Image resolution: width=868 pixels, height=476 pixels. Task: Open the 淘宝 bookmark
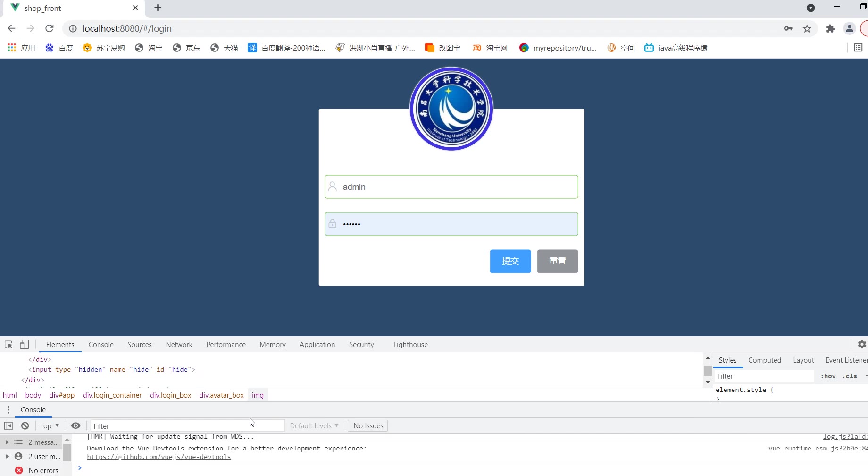click(x=149, y=48)
